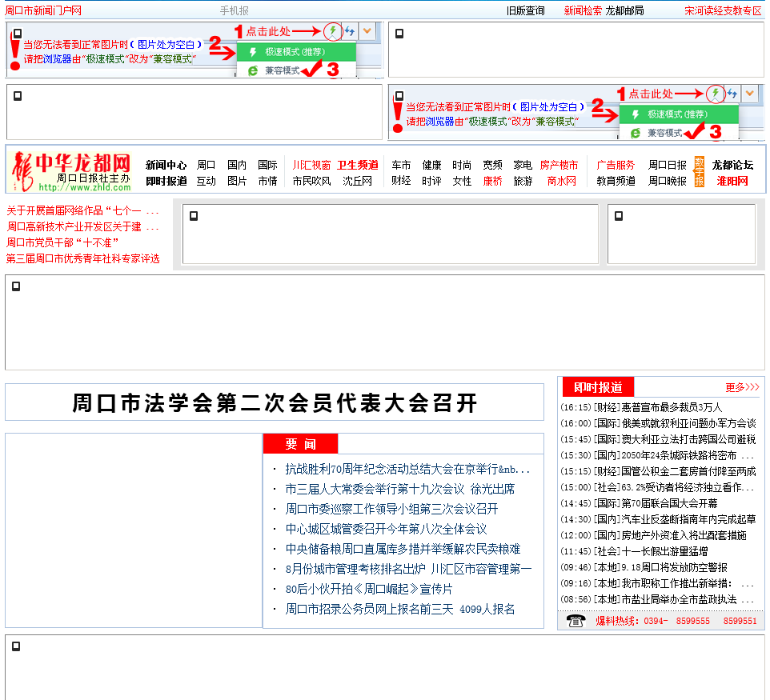
Task: Click the 中华龙都网 site logo
Action: tap(71, 171)
